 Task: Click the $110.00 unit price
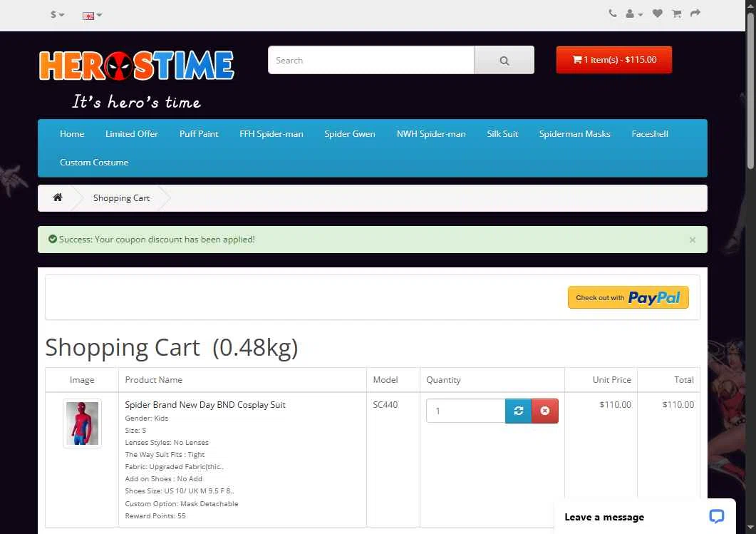click(x=615, y=405)
